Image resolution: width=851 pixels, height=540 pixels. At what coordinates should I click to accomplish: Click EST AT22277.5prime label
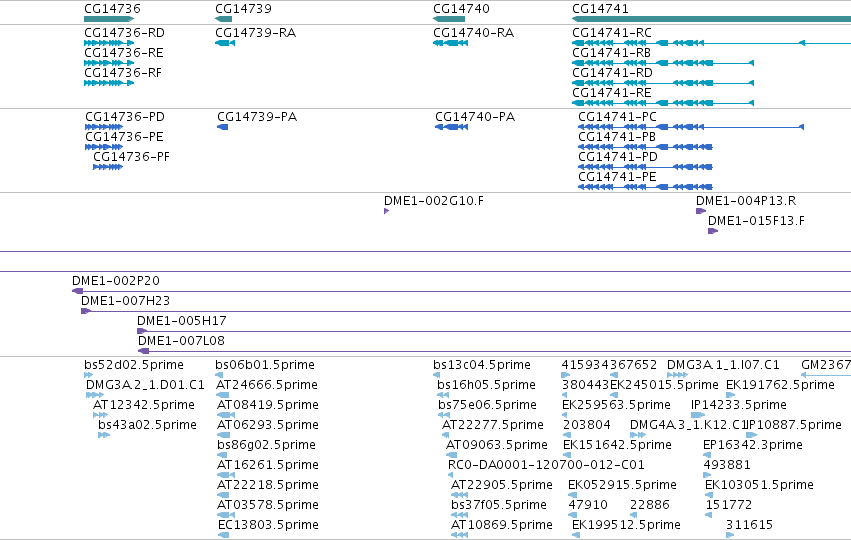click(x=493, y=425)
